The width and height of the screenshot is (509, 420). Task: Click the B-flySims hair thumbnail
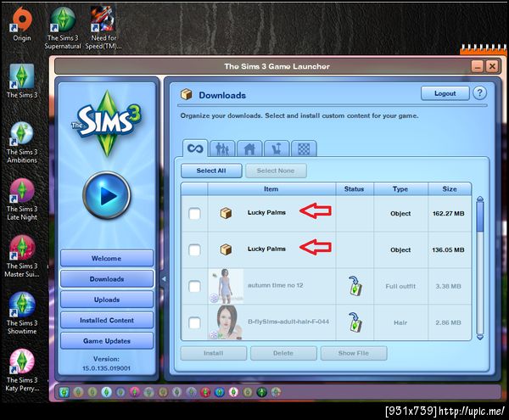tap(226, 322)
